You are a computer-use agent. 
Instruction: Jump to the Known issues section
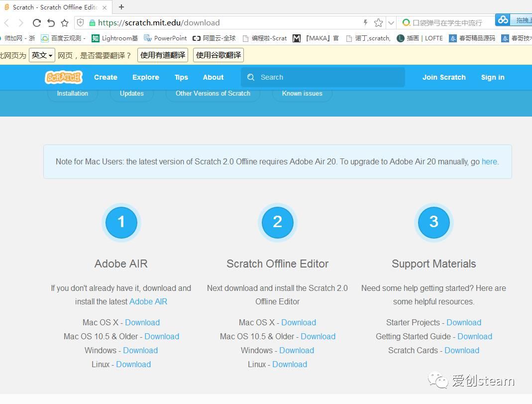tap(302, 93)
